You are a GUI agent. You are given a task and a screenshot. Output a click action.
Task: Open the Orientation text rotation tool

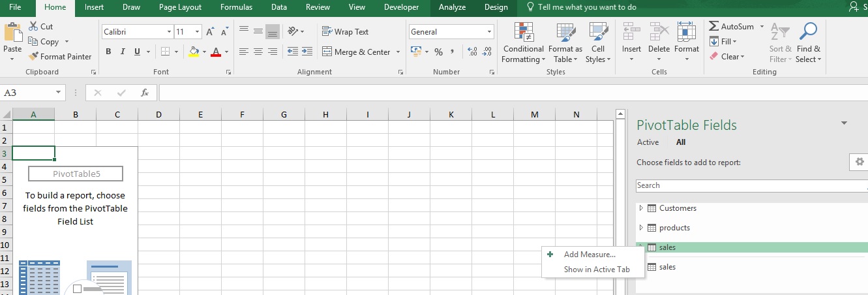pos(293,31)
